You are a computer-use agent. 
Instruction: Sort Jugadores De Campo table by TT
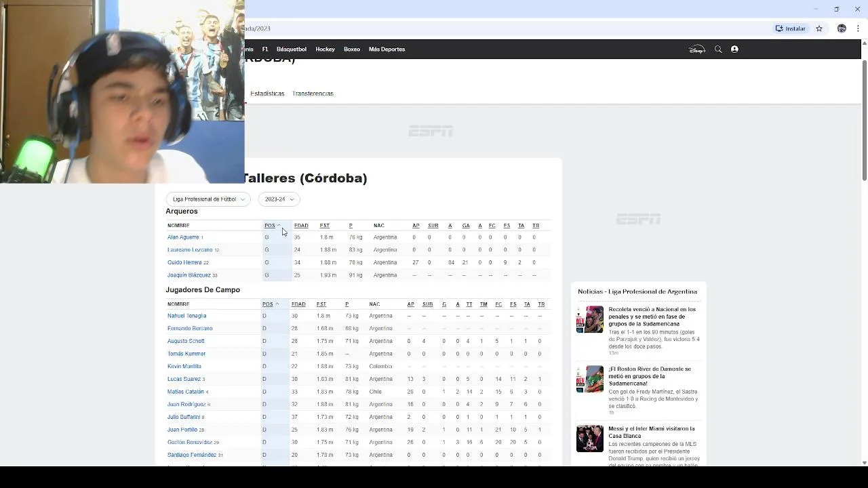(x=469, y=304)
